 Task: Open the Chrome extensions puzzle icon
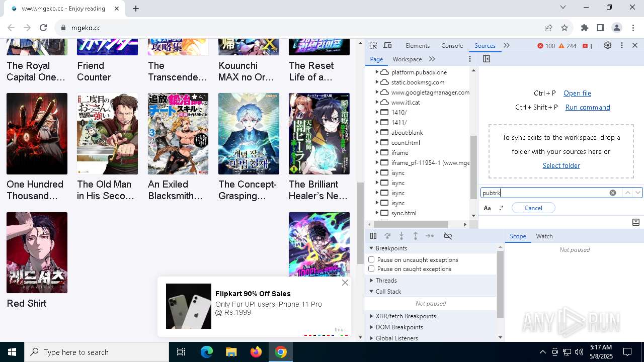(x=585, y=28)
